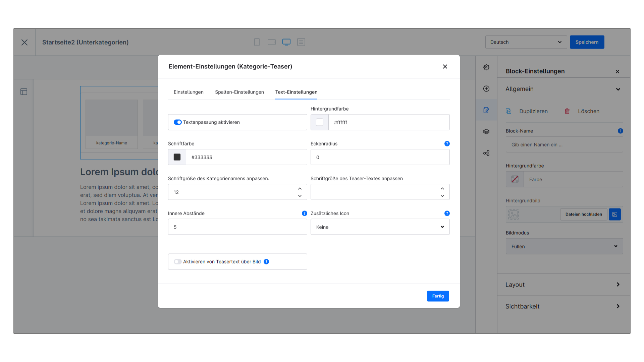This screenshot has height=362, width=644.
Task: Switch to Spalten-Einstellungen tab
Action: click(239, 92)
